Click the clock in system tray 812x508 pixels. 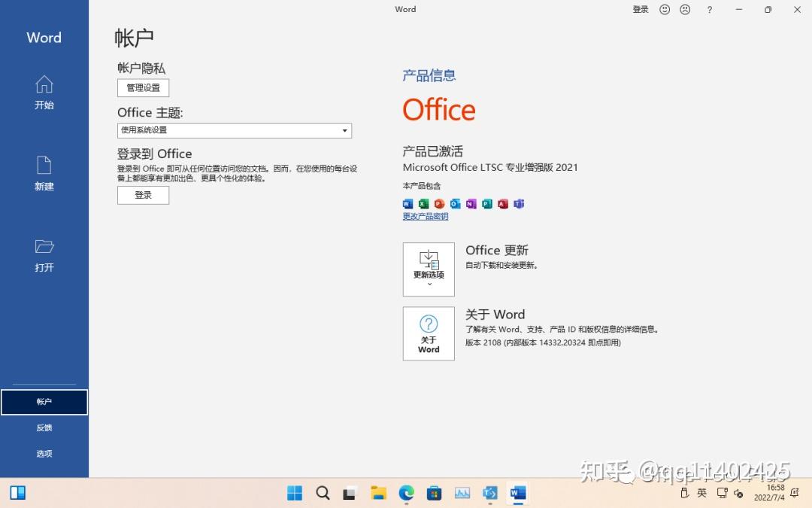click(770, 493)
